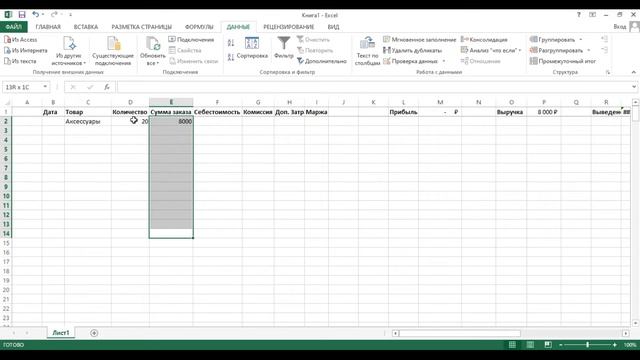Run Мгновенное заполнение

(419, 40)
